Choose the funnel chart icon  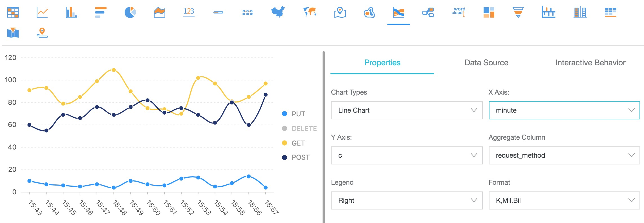518,12
